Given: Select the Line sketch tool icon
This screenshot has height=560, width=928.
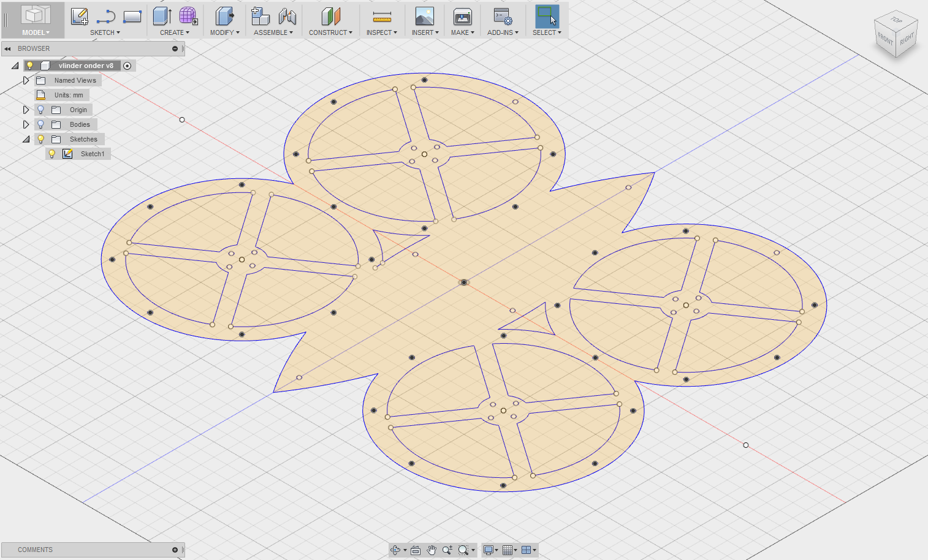Looking at the screenshot, I should tap(106, 17).
